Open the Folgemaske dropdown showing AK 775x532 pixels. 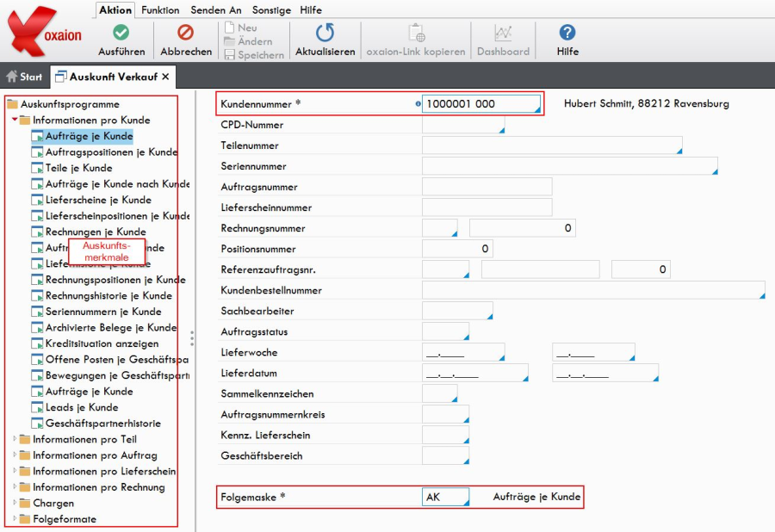pos(466,503)
